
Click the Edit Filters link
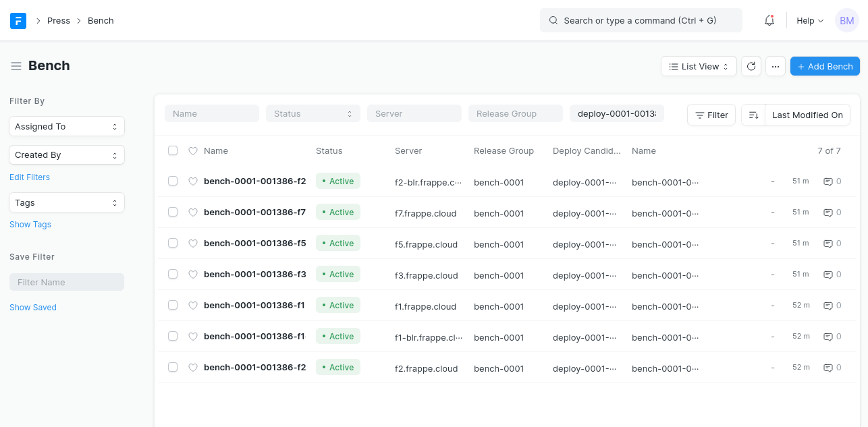[x=30, y=177]
